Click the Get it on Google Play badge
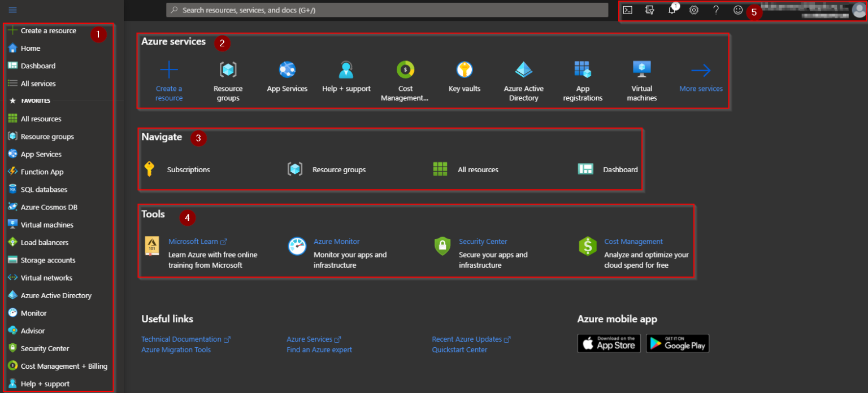This screenshot has height=393, width=868. point(677,343)
